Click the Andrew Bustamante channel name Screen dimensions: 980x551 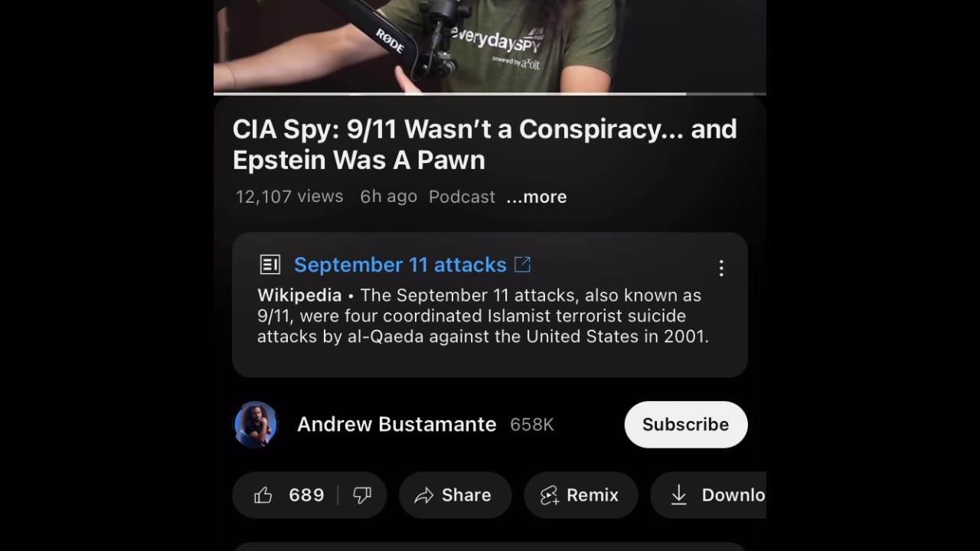[x=397, y=425]
